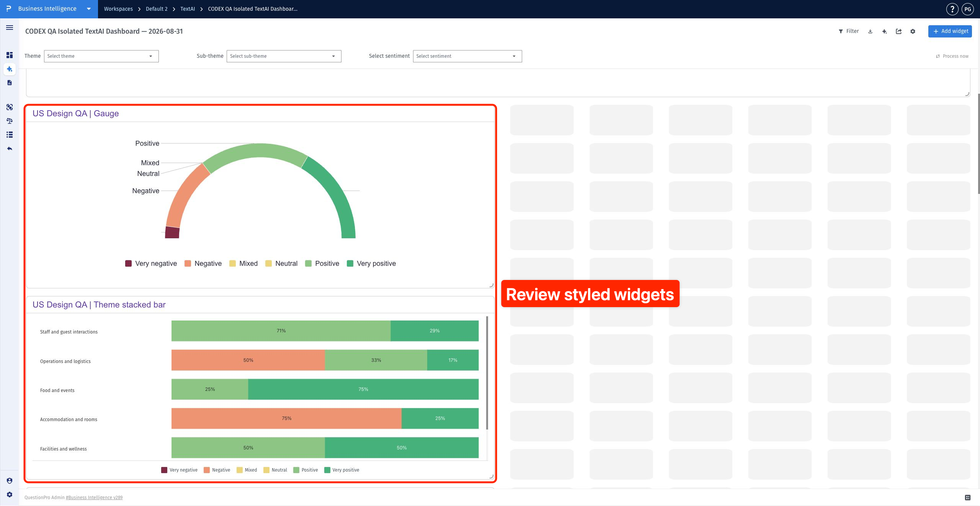
Task: Click the grid icon in bottom-right footer
Action: 968,497
